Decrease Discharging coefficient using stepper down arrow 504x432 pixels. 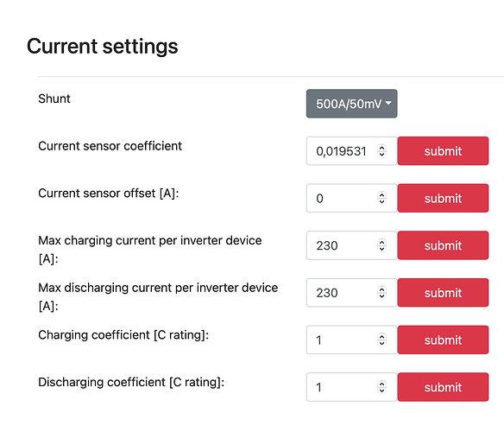(x=381, y=391)
